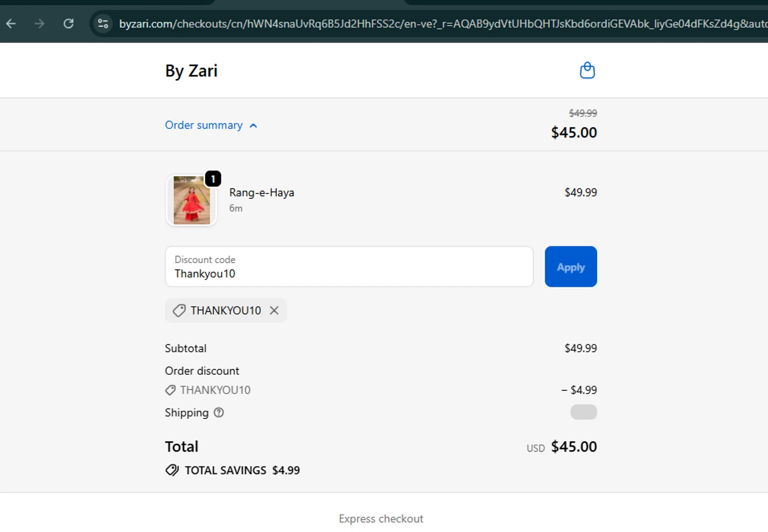Apply the discount code
The width and height of the screenshot is (768, 532).
coord(571,267)
